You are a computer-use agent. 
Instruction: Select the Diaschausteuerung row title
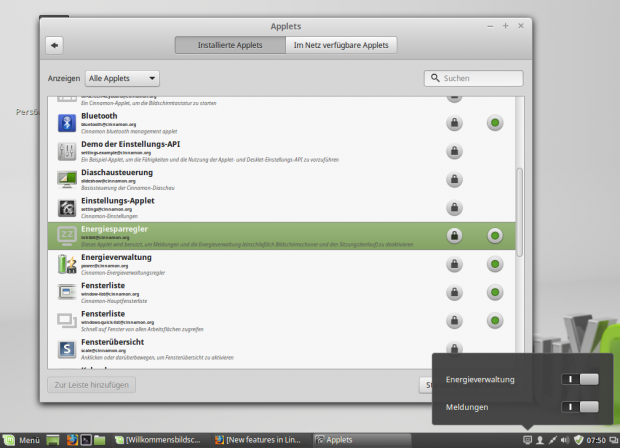tap(117, 172)
